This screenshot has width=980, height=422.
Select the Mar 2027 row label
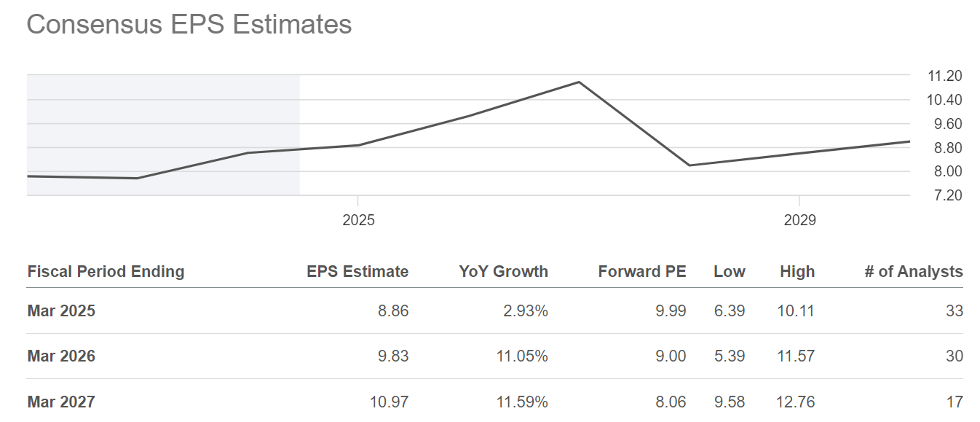[61, 402]
